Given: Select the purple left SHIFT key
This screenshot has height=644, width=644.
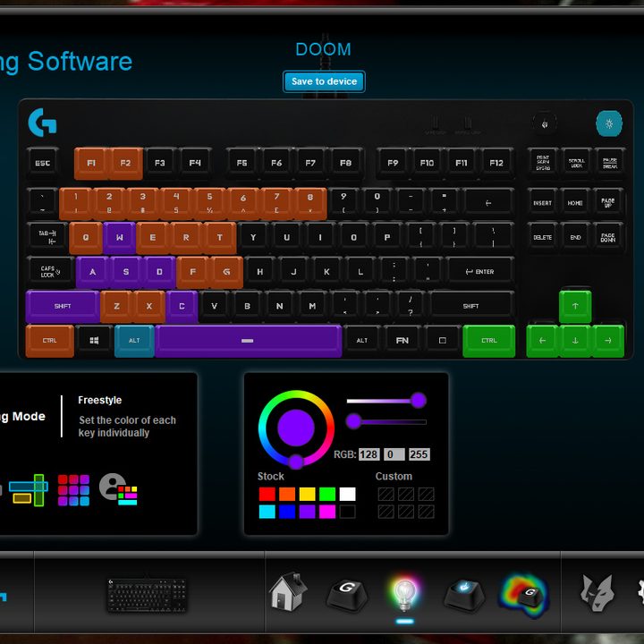Looking at the screenshot, I should click(x=63, y=307).
